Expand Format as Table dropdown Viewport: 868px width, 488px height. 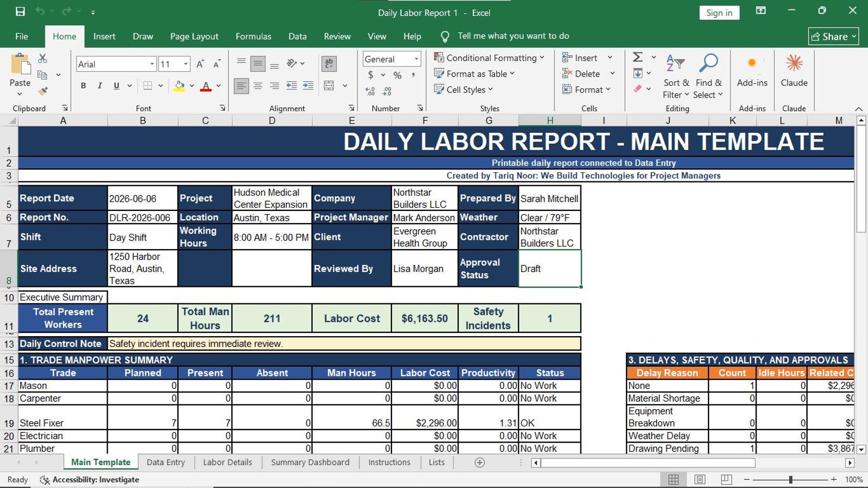pyautogui.click(x=474, y=73)
